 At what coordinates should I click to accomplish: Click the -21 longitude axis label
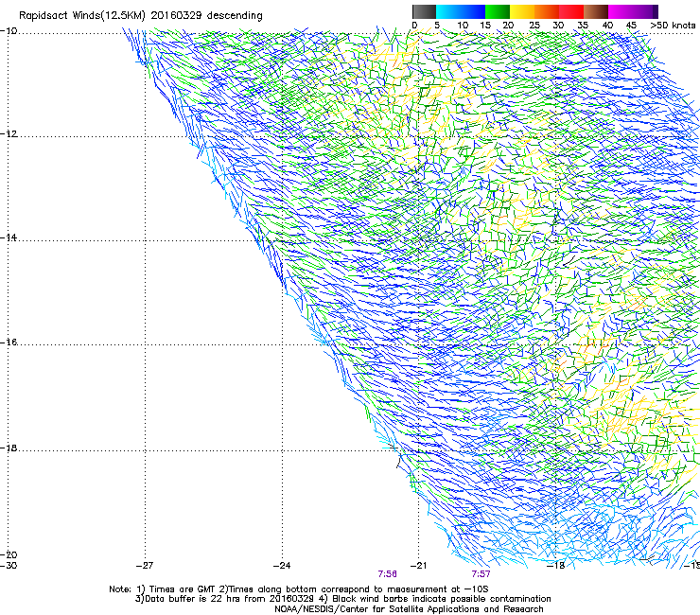coord(418,566)
